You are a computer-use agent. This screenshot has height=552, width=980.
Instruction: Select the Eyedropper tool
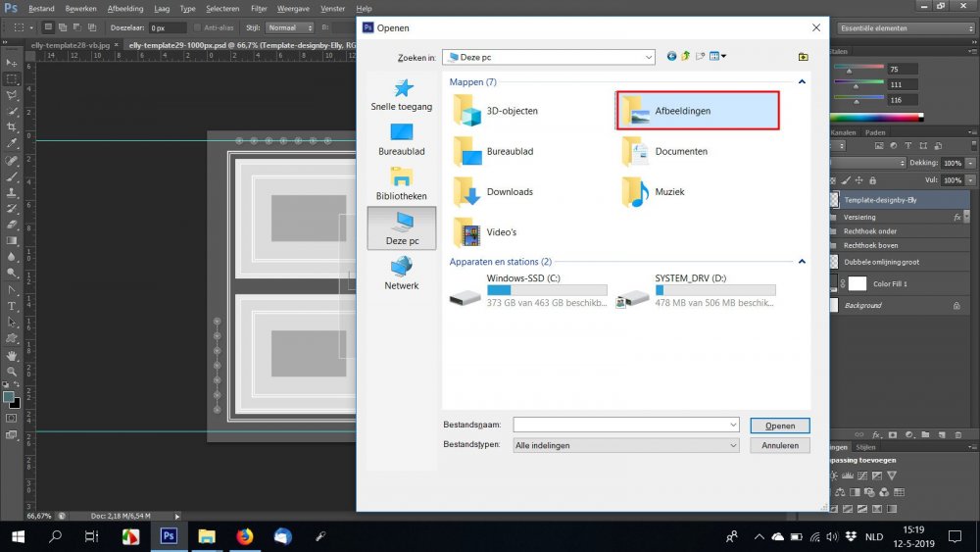(x=12, y=144)
